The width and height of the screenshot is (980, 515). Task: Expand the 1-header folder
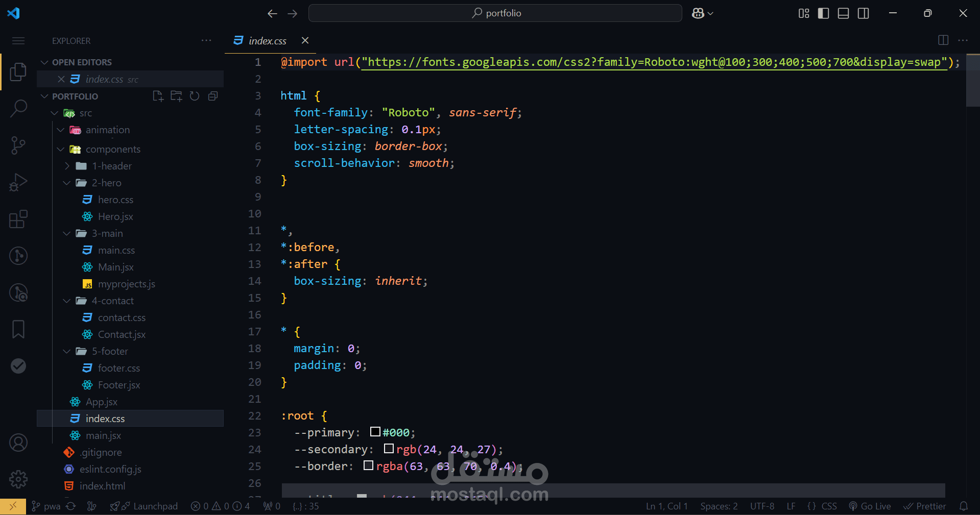(x=67, y=166)
